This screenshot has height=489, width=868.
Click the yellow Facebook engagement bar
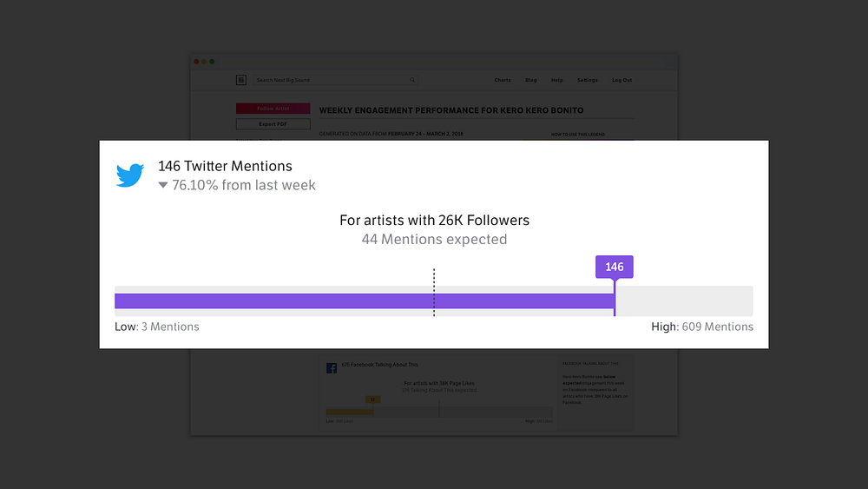pos(349,412)
